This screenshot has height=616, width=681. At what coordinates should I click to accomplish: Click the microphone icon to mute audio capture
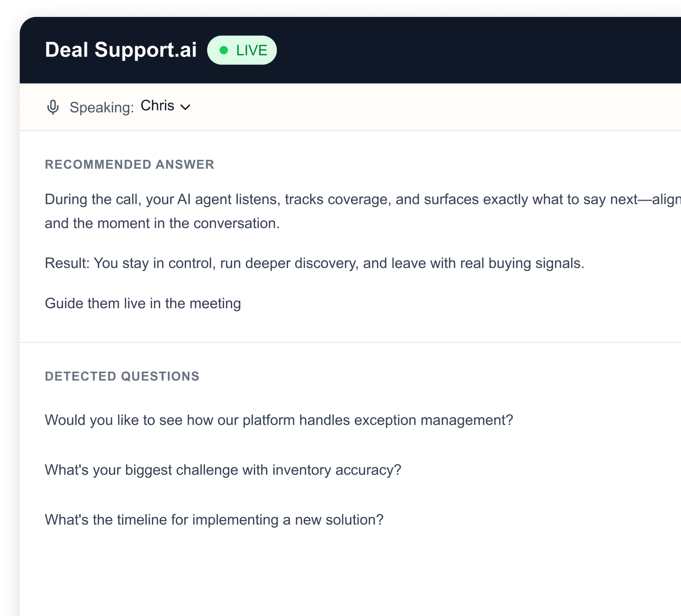coord(53,107)
